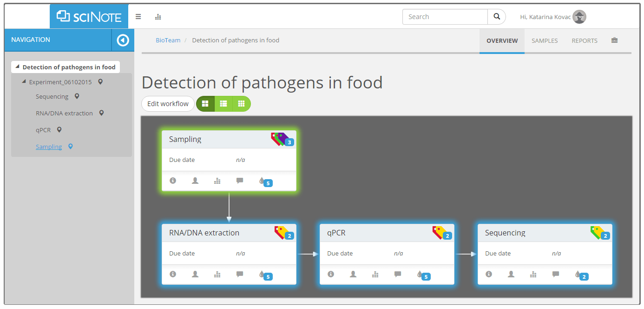Switch to the Samples tab

point(545,40)
